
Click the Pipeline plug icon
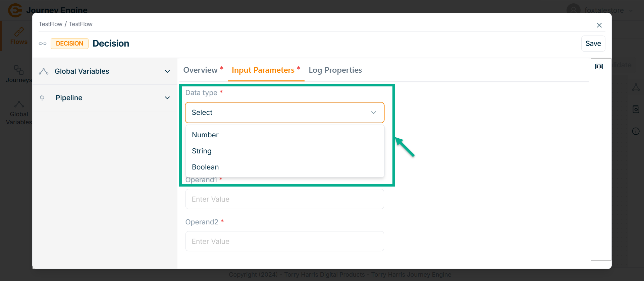pyautogui.click(x=42, y=98)
